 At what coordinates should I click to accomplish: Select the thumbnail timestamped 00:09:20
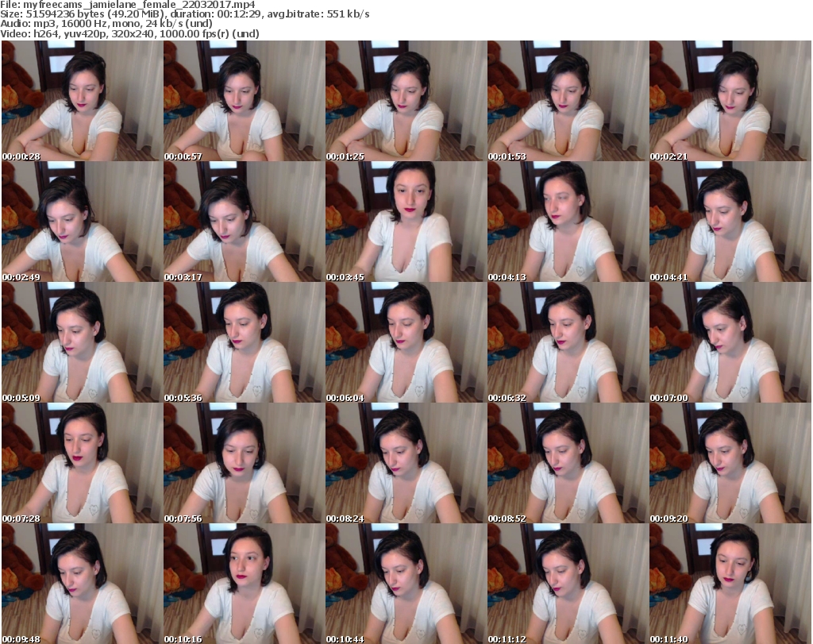[730, 463]
